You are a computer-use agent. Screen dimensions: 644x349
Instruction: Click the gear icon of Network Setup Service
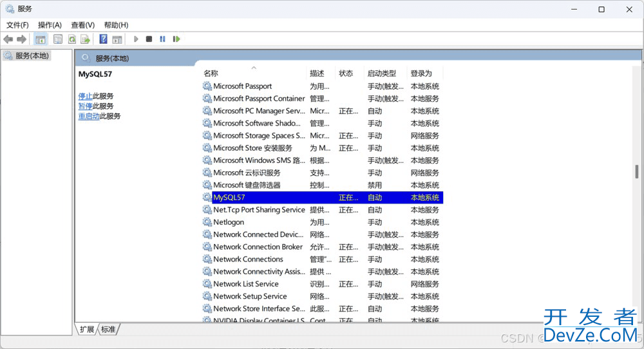[207, 296]
